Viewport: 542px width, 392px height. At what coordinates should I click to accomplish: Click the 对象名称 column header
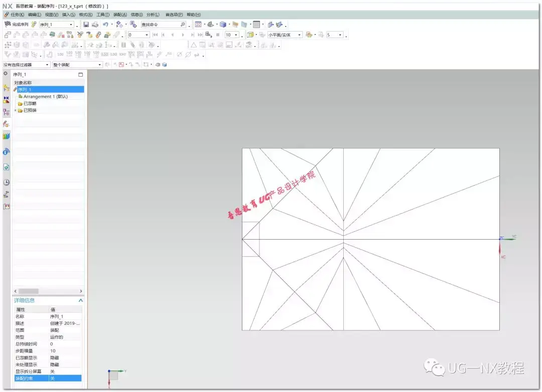(23, 83)
